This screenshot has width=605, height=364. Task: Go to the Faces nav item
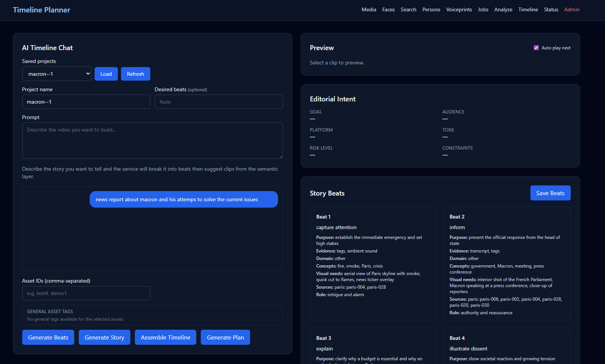pos(388,9)
